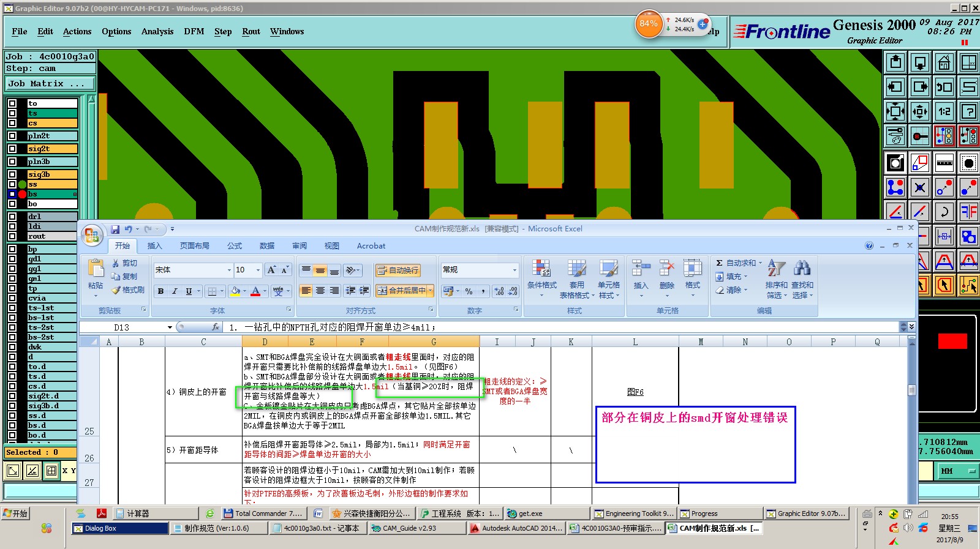Click the octagon pad selection icon
The width and height of the screenshot is (980, 549).
pos(969,163)
